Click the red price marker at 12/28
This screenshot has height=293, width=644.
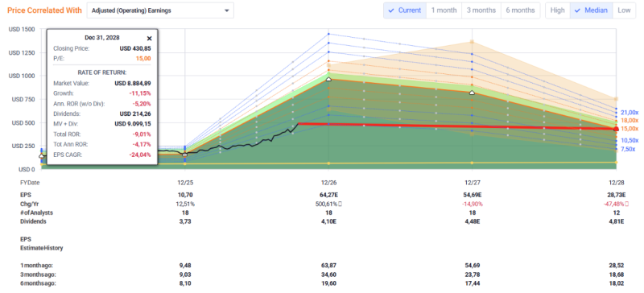pyautogui.click(x=616, y=129)
